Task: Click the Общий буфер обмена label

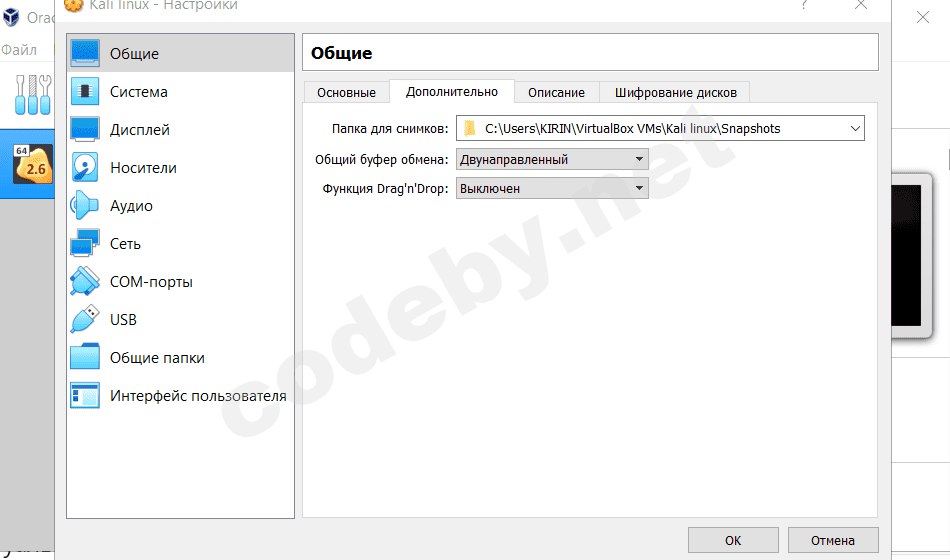Action: (382, 159)
